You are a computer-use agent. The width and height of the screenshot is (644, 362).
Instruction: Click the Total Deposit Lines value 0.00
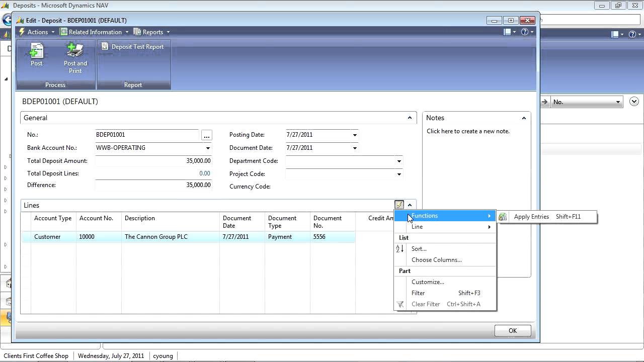coord(204,173)
